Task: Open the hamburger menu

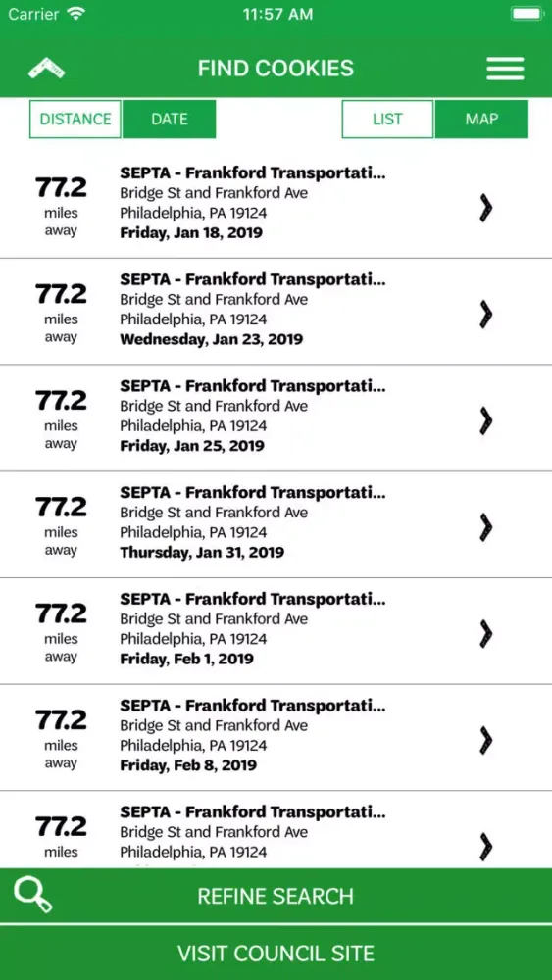Action: click(x=505, y=69)
